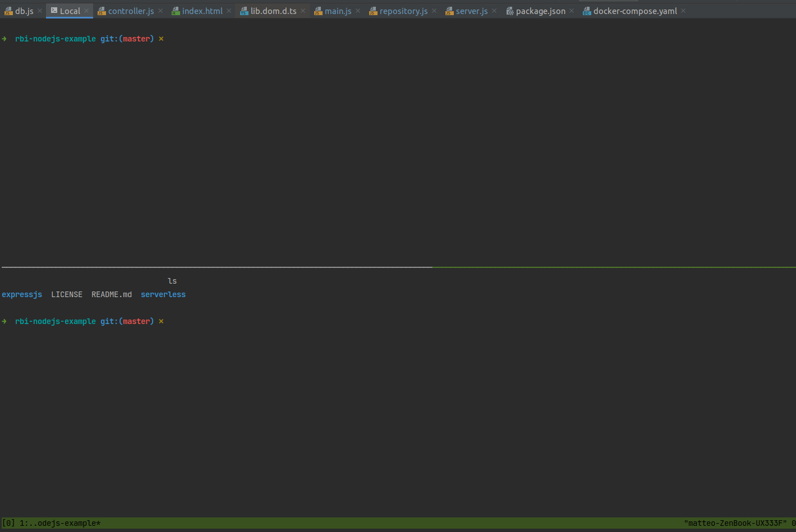Click the JavaScript icon on the db.js tab
Viewport: 796px width, 532px height.
[9, 10]
